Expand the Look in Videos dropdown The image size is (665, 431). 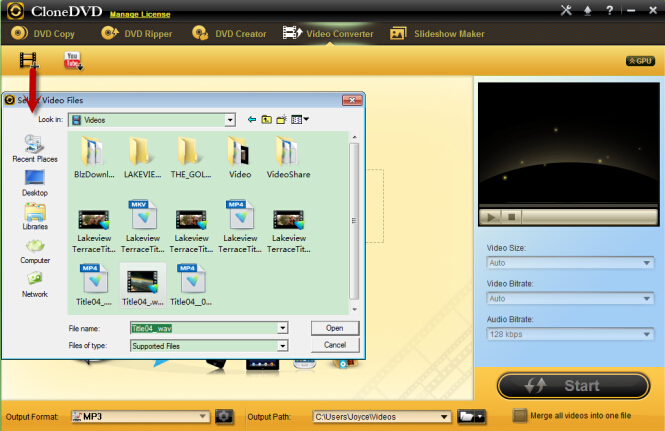click(230, 120)
